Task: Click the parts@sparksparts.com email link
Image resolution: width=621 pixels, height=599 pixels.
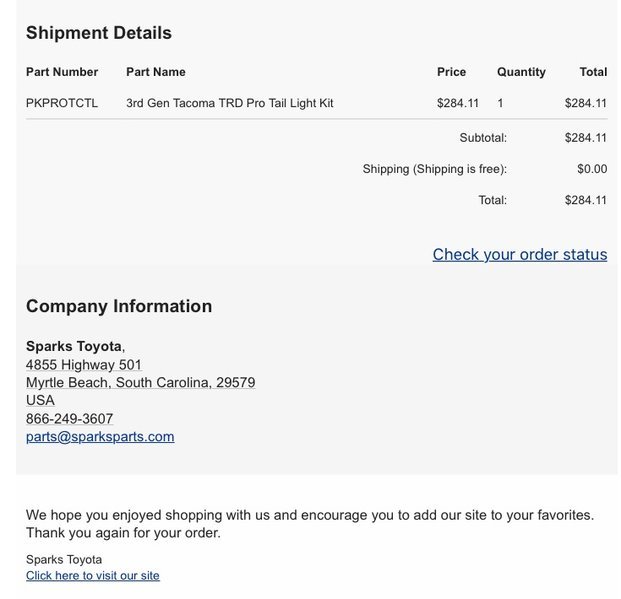Action: [x=100, y=437]
